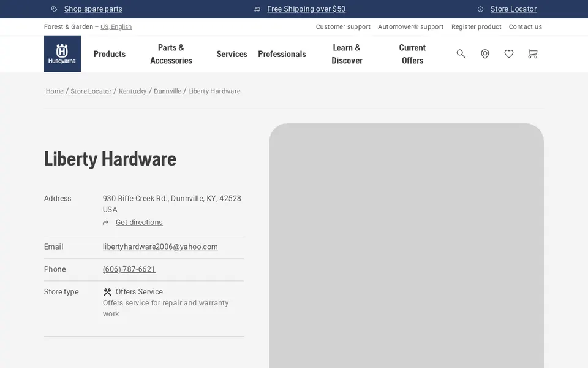
Task: Click the libertyhardware2006@yahoo.com email link
Action: (160, 247)
